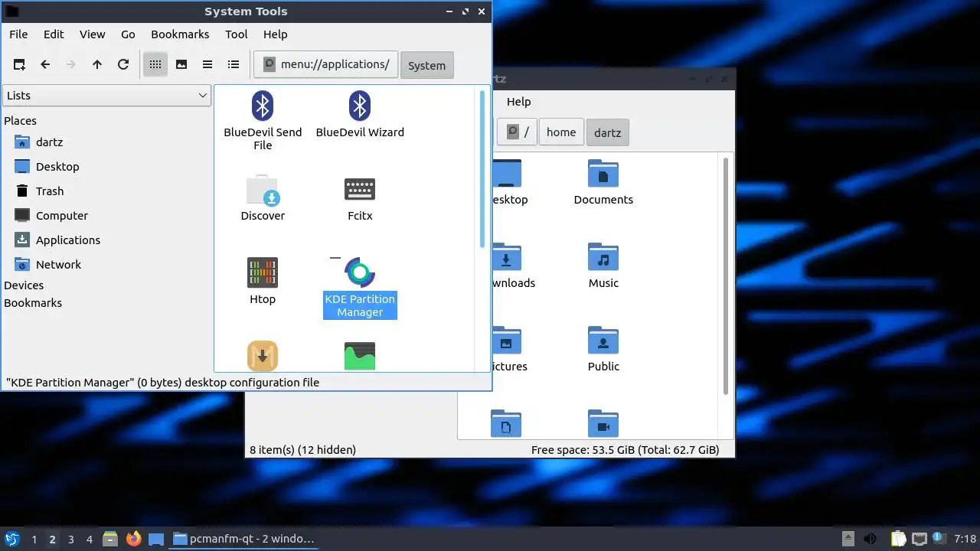Reload the System Tools folder

click(x=123, y=65)
